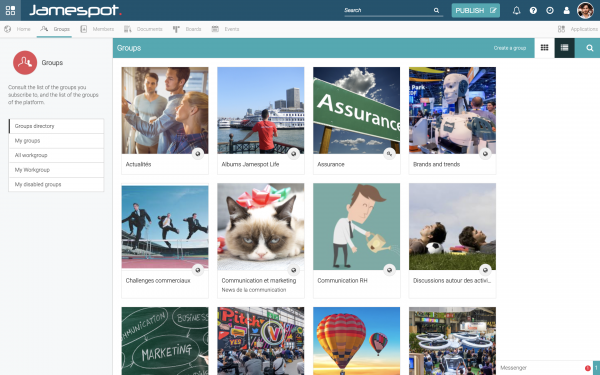The image size is (600, 375).
Task: Click the red Messenger notification badge
Action: [x=587, y=368]
